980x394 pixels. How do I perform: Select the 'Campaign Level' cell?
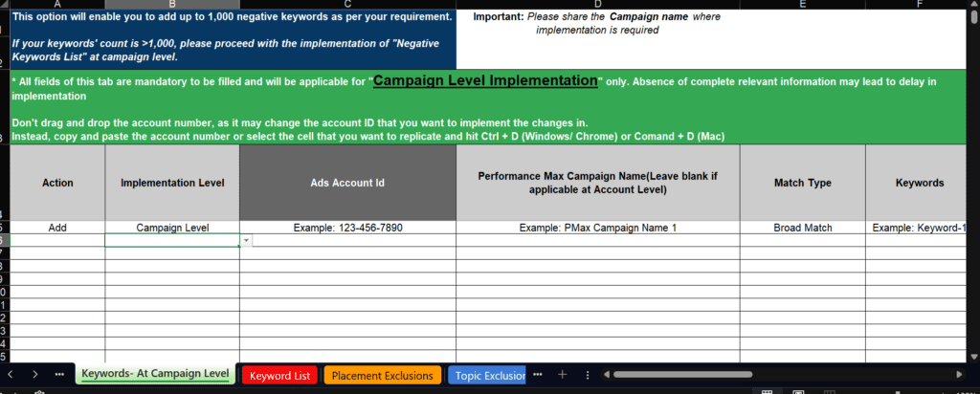tap(172, 228)
